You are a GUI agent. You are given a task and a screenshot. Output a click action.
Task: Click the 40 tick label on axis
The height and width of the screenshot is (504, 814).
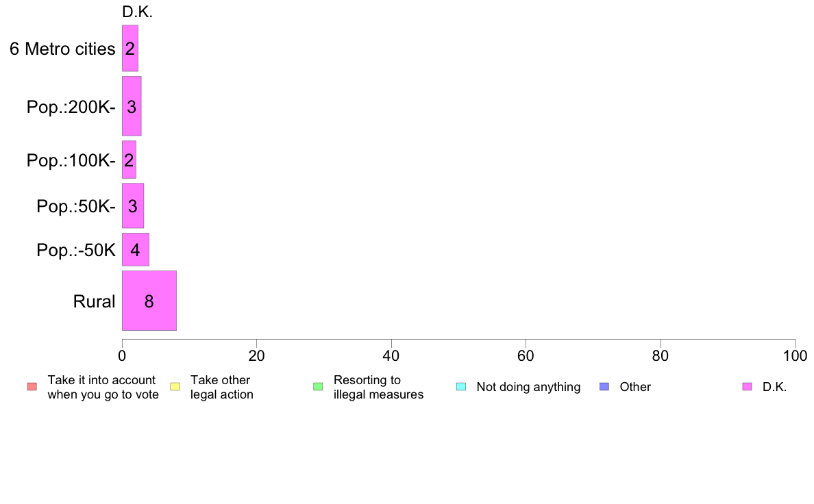391,356
